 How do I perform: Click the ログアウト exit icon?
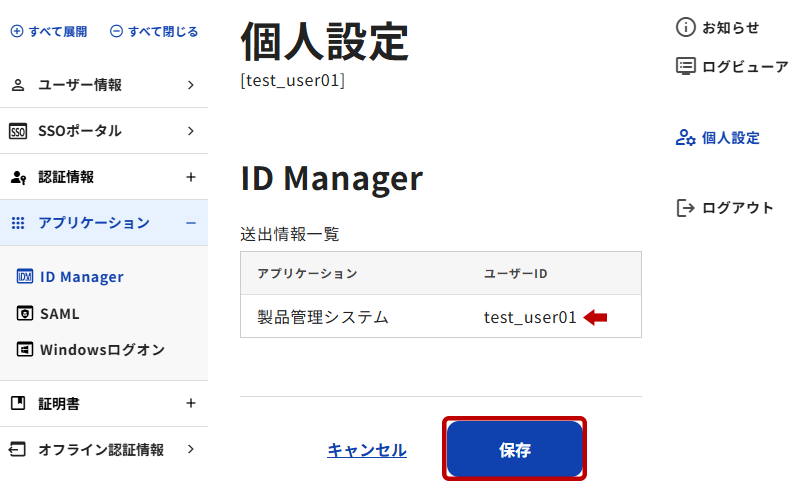click(x=685, y=208)
